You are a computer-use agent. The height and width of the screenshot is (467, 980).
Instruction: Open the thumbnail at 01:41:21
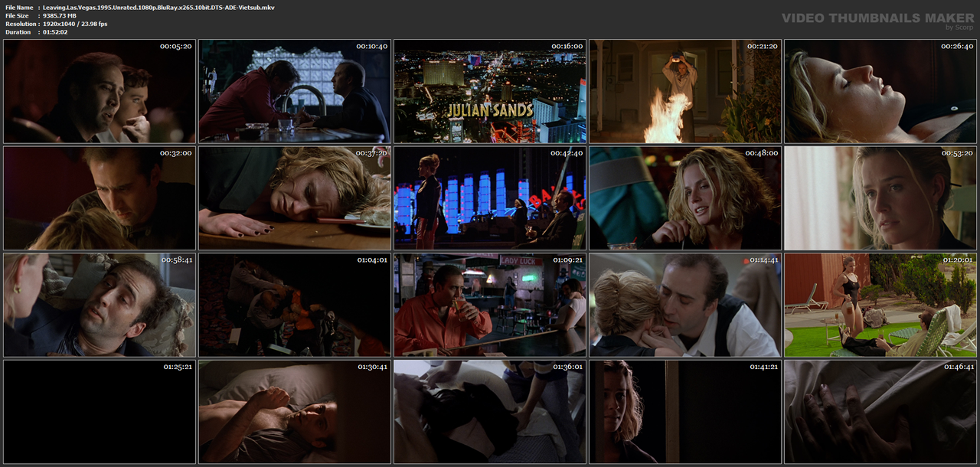point(685,411)
